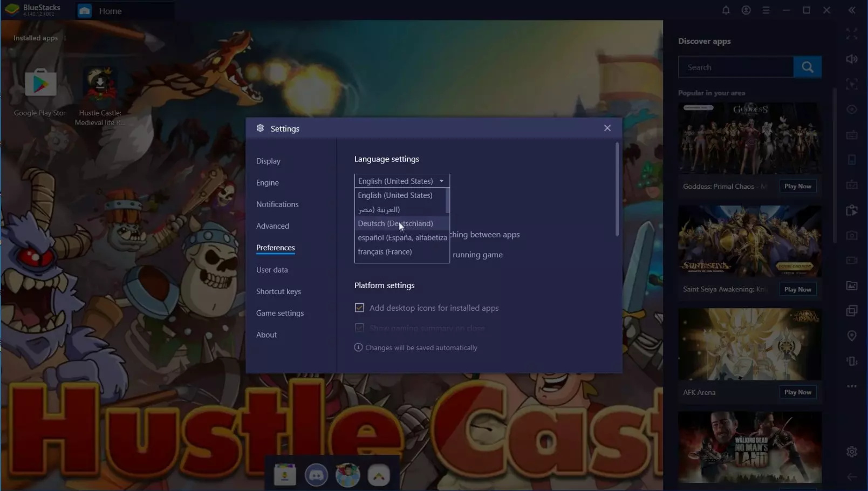Screen dimensions: 868x491
Task: Open settings gear in right sidebar
Action: [x=851, y=452]
